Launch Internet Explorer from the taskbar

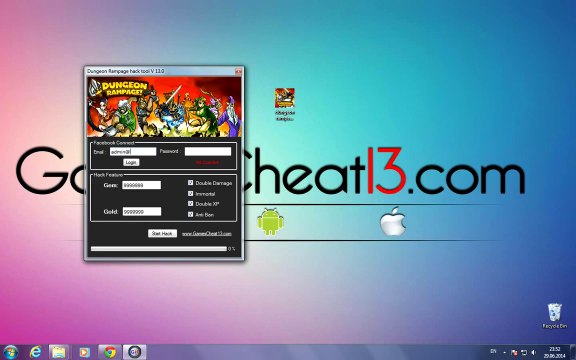pyautogui.click(x=35, y=352)
